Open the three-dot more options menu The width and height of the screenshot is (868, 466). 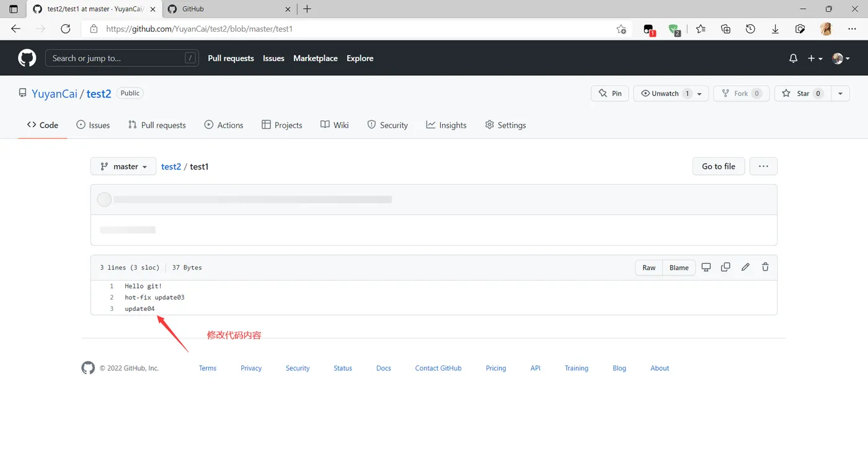point(763,166)
